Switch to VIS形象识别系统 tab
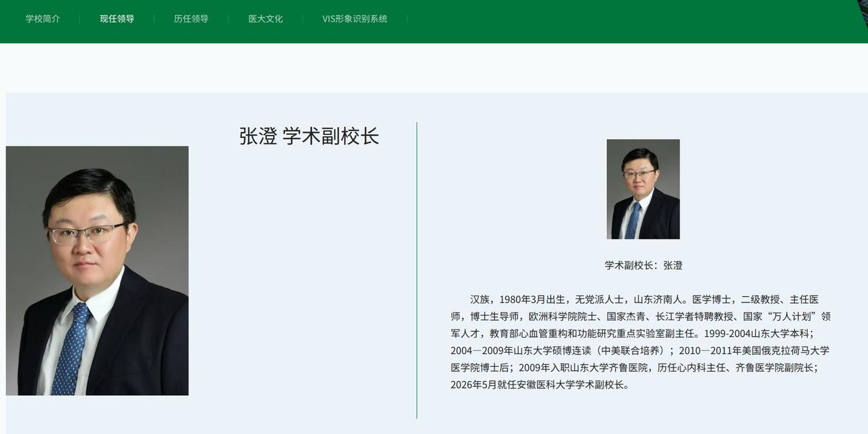The width and height of the screenshot is (868, 434). (355, 19)
